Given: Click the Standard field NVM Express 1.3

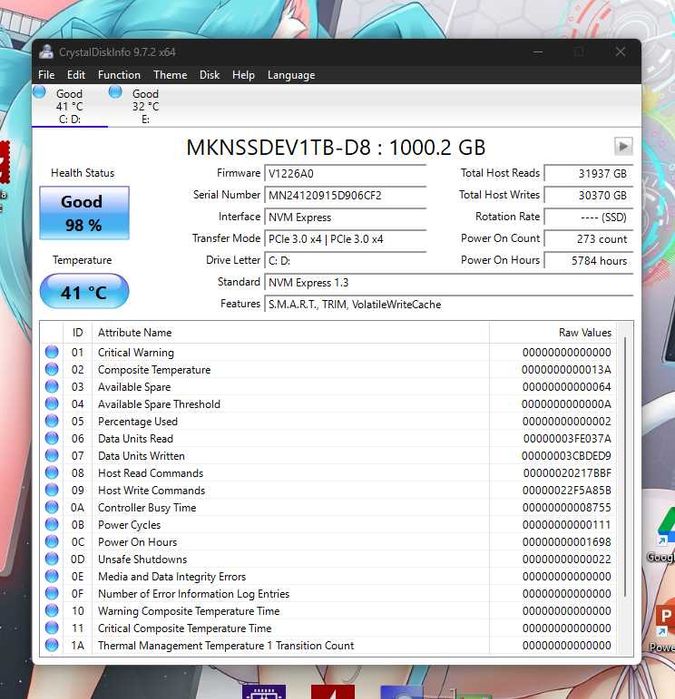Looking at the screenshot, I should 449,283.
